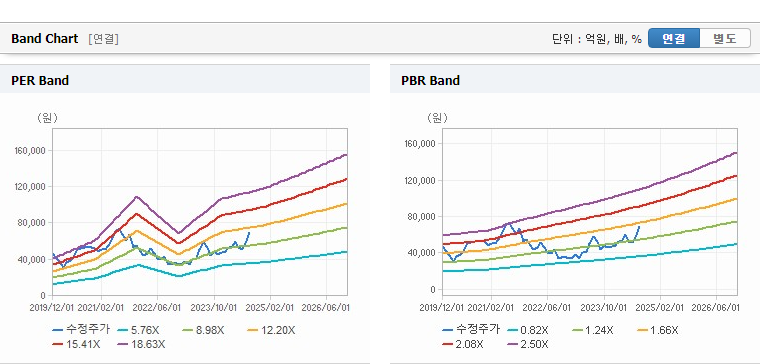Click the 160,000 axis label in PER chart
The image size is (760, 364).
pyautogui.click(x=31, y=151)
